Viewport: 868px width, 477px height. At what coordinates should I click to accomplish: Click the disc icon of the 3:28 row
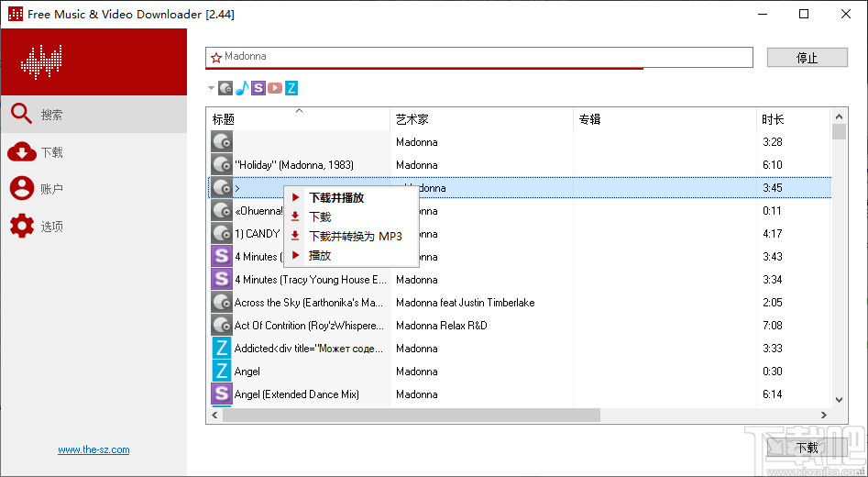click(x=222, y=142)
